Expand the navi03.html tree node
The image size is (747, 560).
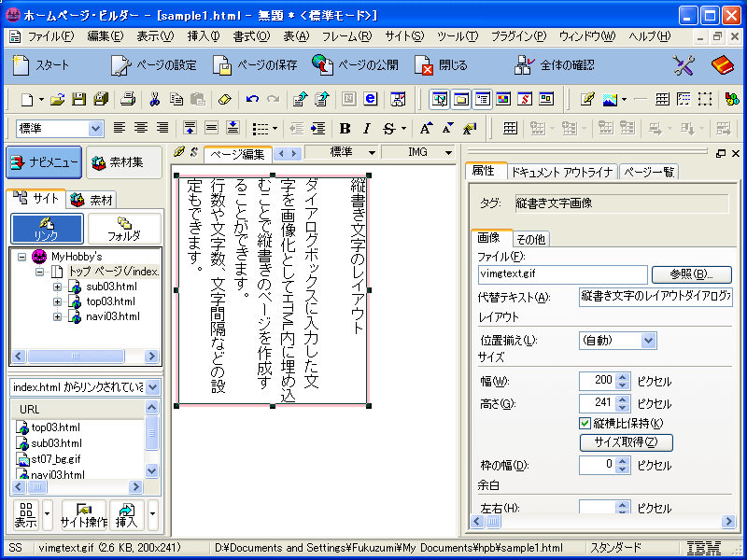click(57, 316)
